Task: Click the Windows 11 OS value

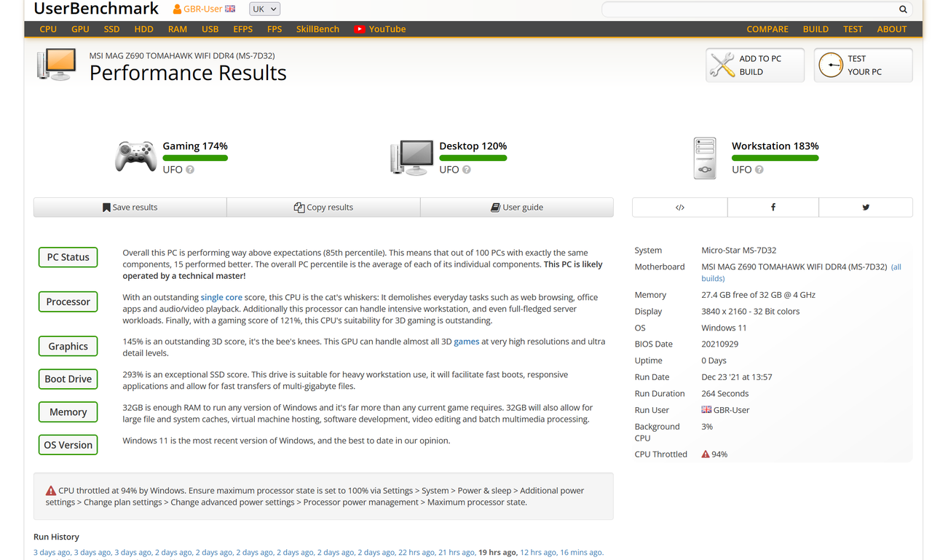Action: point(724,328)
